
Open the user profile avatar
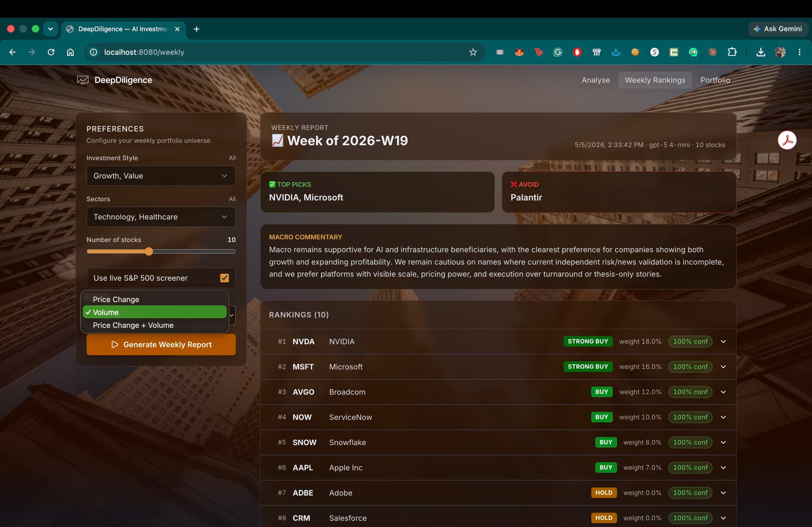click(780, 52)
